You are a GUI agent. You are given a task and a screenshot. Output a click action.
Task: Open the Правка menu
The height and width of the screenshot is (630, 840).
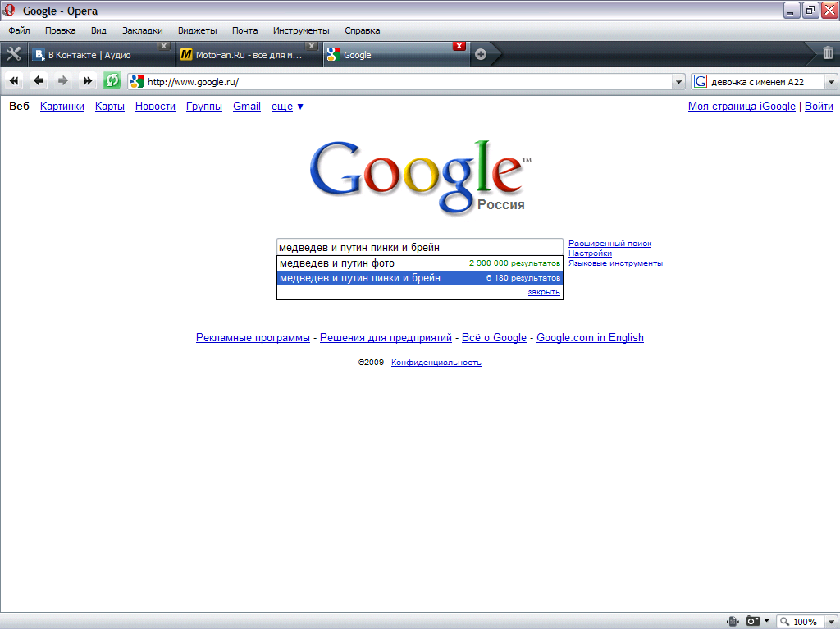pyautogui.click(x=61, y=30)
